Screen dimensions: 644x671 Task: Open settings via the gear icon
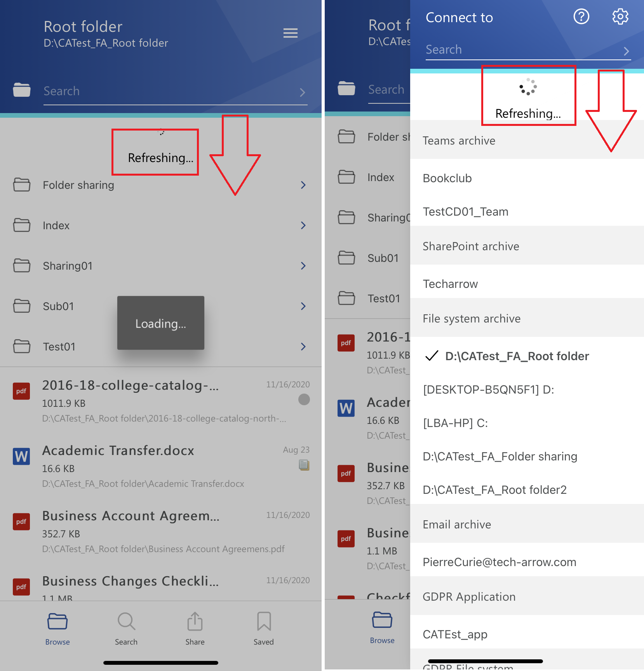[x=620, y=17]
